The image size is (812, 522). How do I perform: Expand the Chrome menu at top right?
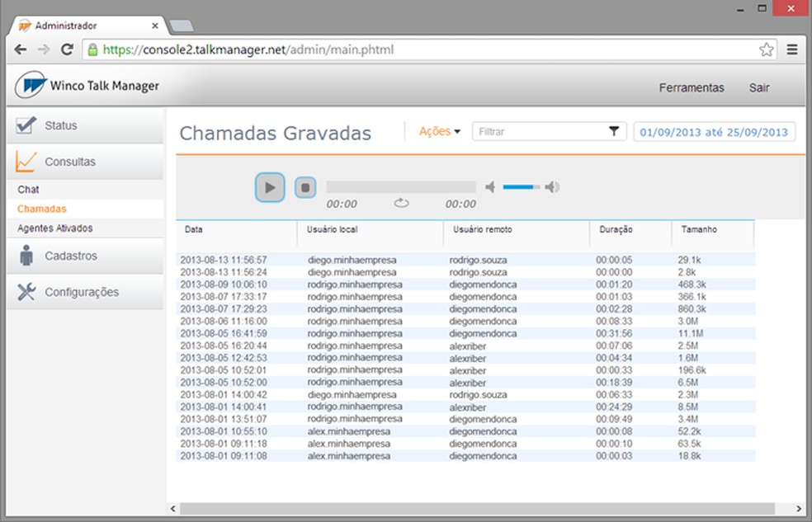(x=792, y=49)
